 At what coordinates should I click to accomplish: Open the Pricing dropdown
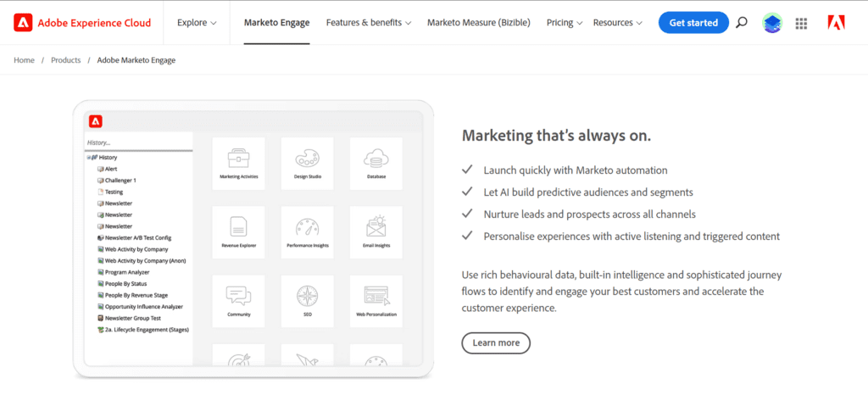[565, 23]
